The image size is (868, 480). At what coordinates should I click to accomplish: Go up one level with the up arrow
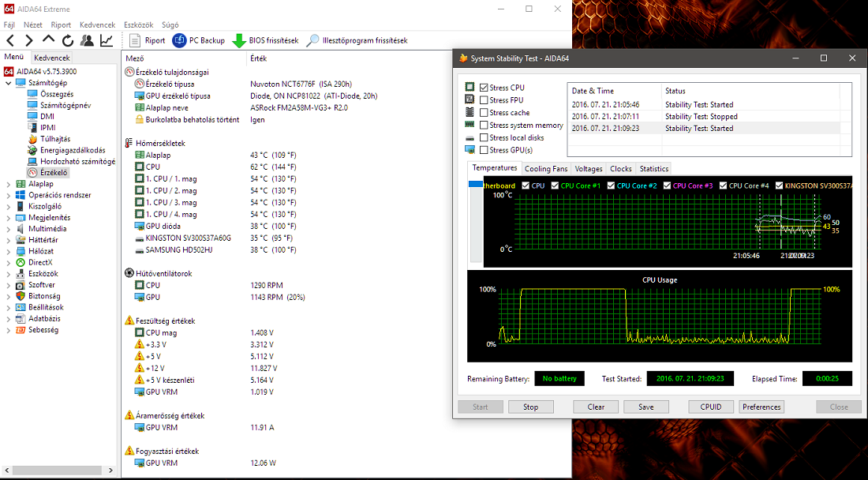(x=49, y=39)
